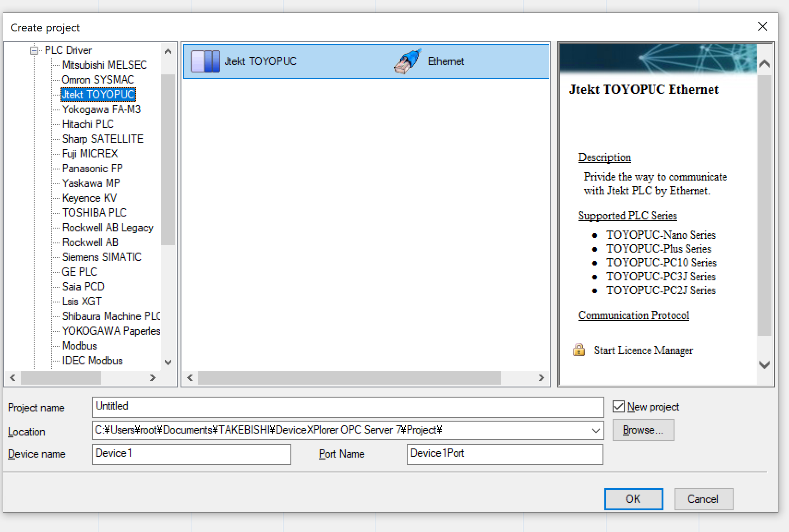Click the Browse... button
This screenshot has height=532, width=789.
tap(643, 430)
